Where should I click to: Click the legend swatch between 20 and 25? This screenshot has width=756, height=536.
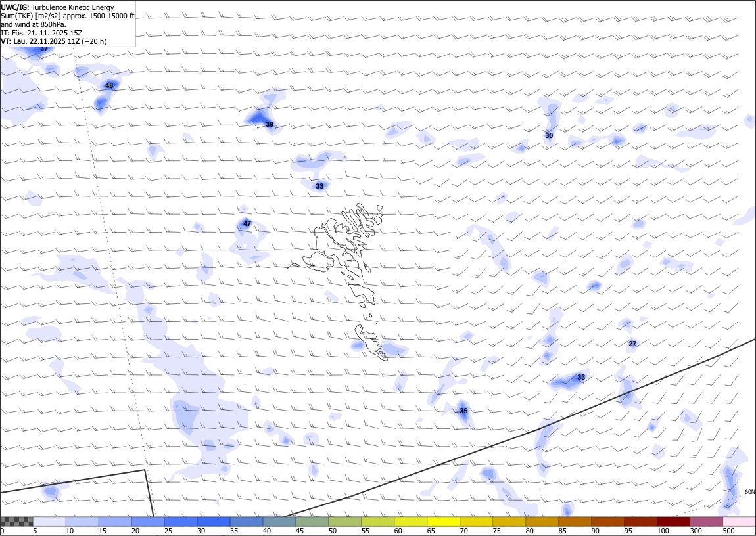148,521
